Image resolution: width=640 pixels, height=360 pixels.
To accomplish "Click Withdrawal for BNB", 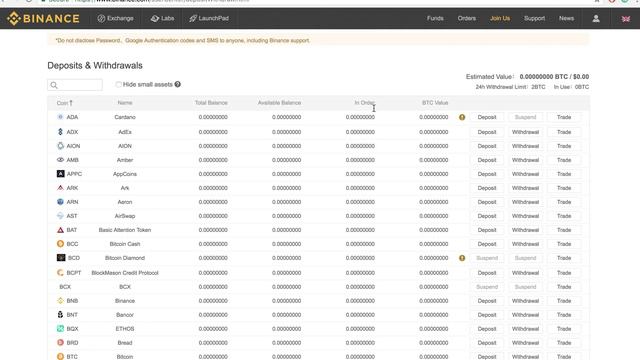I will (x=525, y=301).
